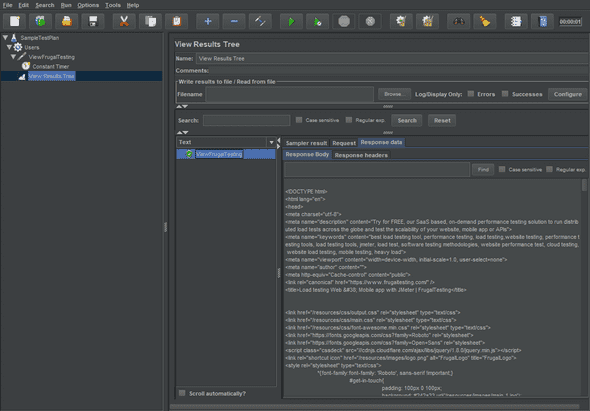Click the Configure button
Screen dimensions: 590x411
point(567,94)
